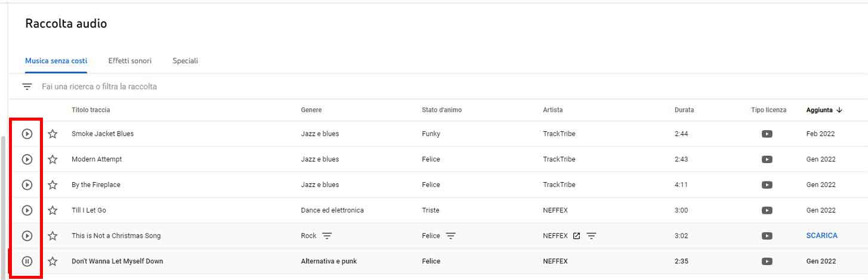Sort by Aggiunta column arrow
This screenshot has height=280, width=868.
coord(839,110)
